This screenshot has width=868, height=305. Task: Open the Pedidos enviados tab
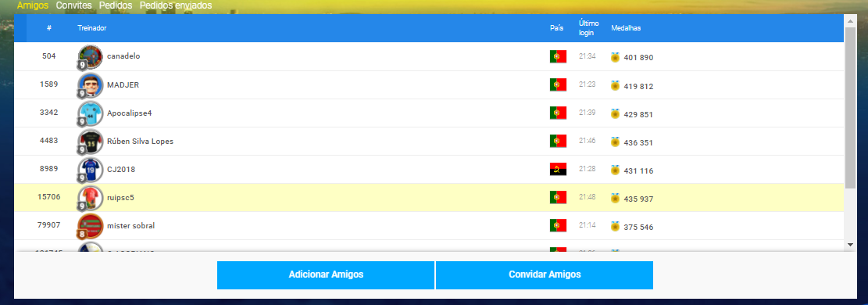(x=176, y=5)
